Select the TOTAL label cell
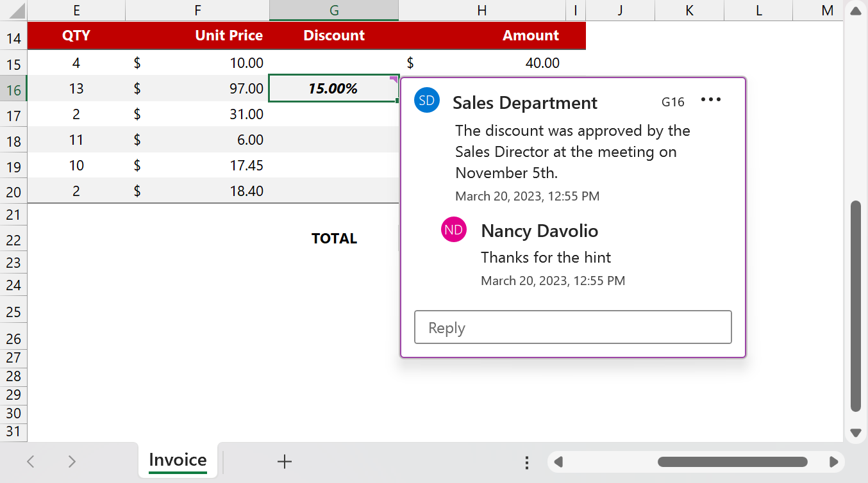 [x=334, y=239]
